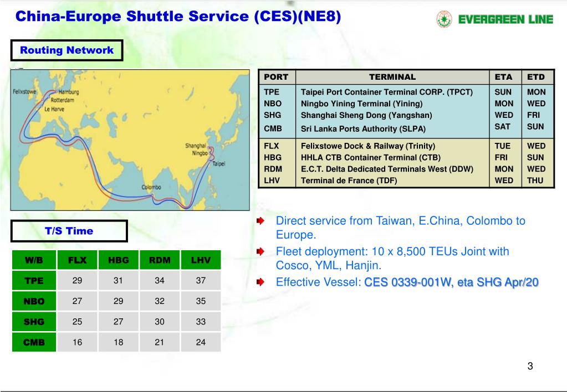Click the "Taipei" label on the map
Viewport: 567px width, 392px height.
tap(218, 164)
